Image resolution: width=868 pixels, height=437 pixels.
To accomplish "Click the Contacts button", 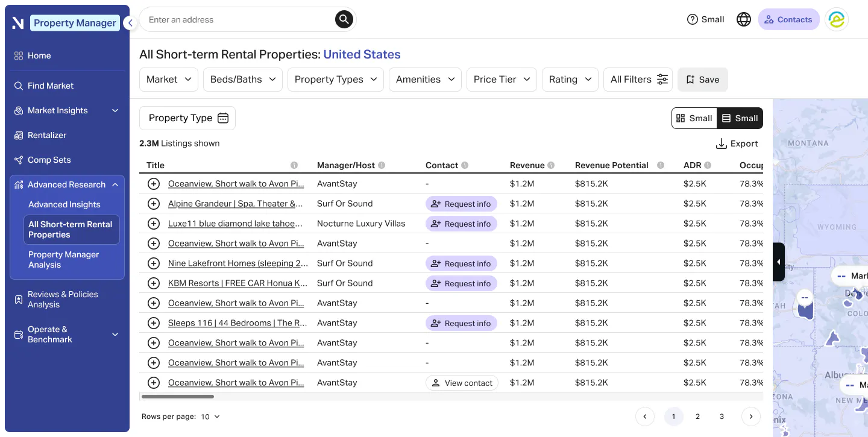I will click(788, 19).
